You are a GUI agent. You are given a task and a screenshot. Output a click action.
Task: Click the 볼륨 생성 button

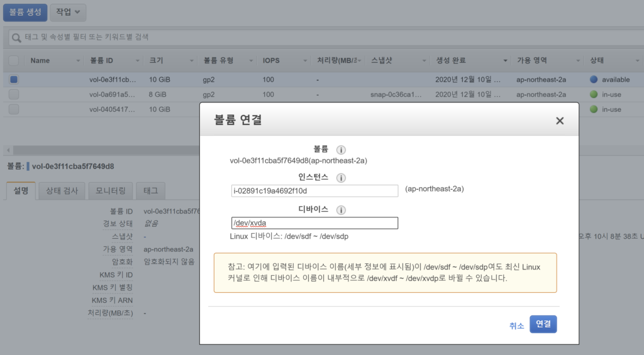25,12
